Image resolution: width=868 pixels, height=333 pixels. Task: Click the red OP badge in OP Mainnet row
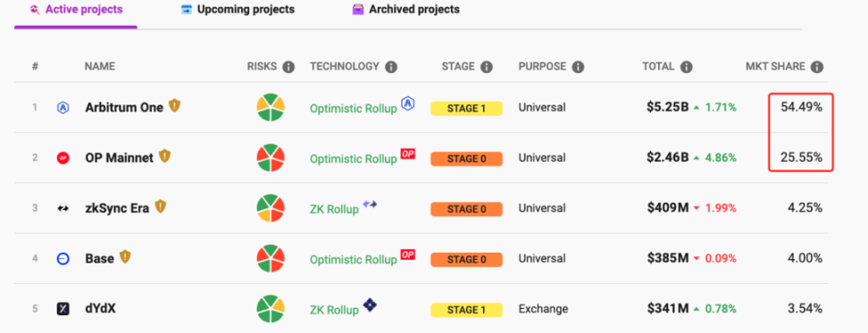[x=408, y=154]
